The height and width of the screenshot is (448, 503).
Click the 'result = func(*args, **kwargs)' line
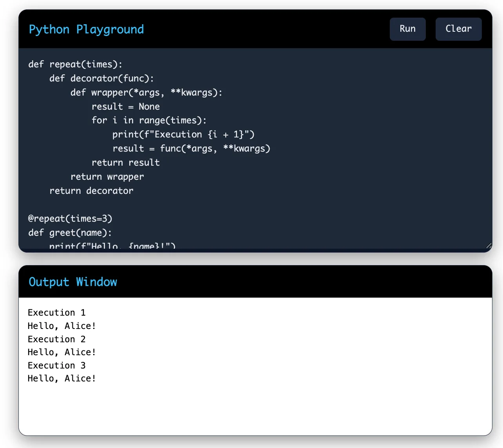191,148
